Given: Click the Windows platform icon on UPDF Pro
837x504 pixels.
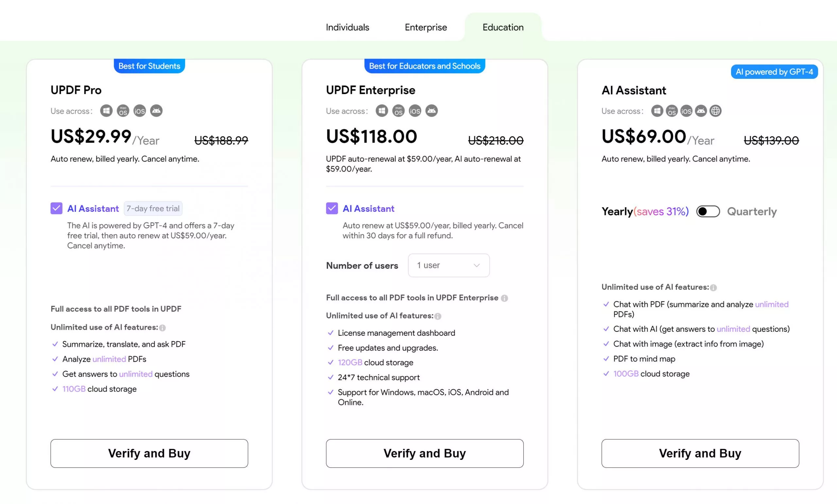Looking at the screenshot, I should click(x=106, y=110).
